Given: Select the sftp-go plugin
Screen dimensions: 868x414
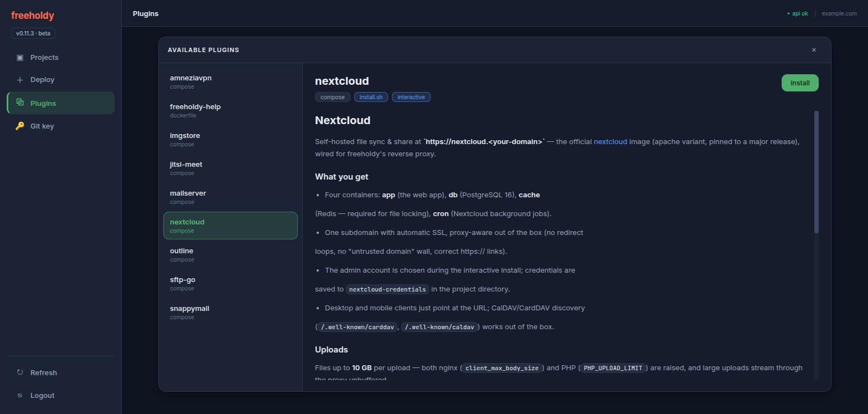Looking at the screenshot, I should coord(230,283).
